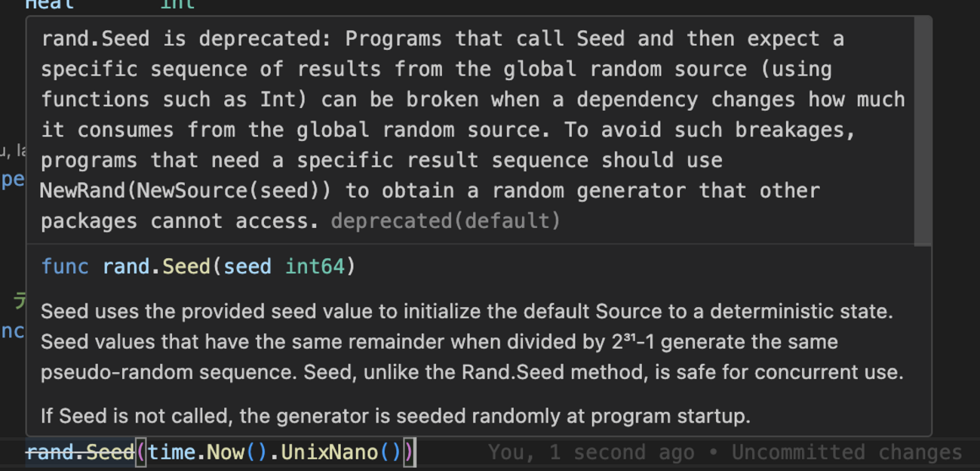The image size is (980, 471).
Task: Click the gray deprecated(default) diagnostic label
Action: (x=445, y=221)
